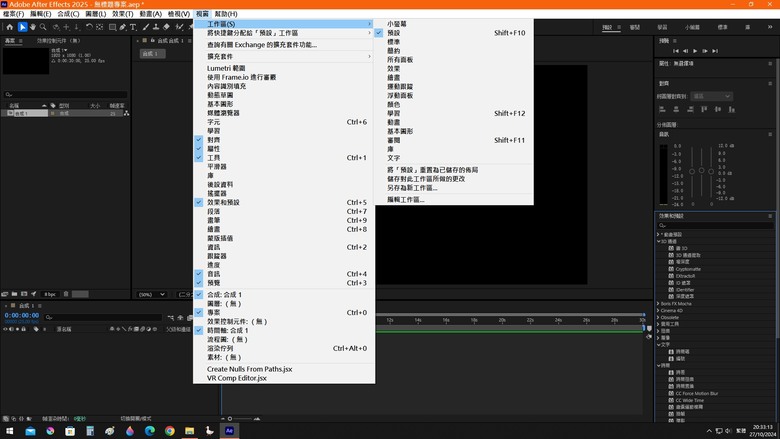Open the 檔案(F) menu
Screen dimensions: 780x439
[13, 14]
